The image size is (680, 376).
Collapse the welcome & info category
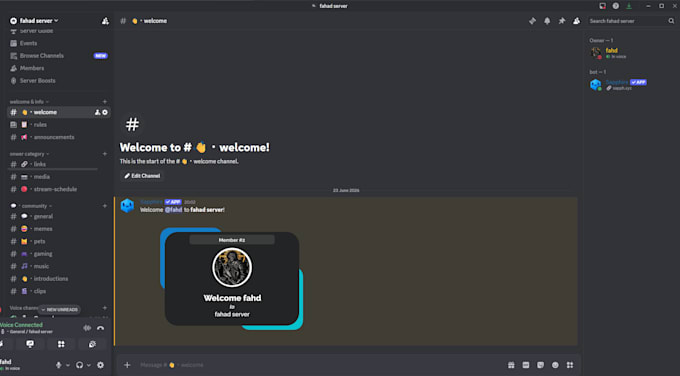pos(29,102)
